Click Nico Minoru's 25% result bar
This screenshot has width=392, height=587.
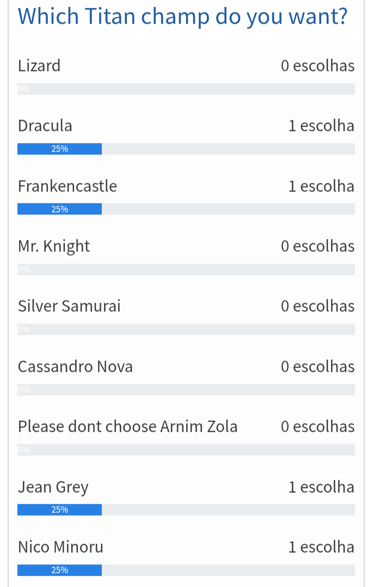coord(60,570)
